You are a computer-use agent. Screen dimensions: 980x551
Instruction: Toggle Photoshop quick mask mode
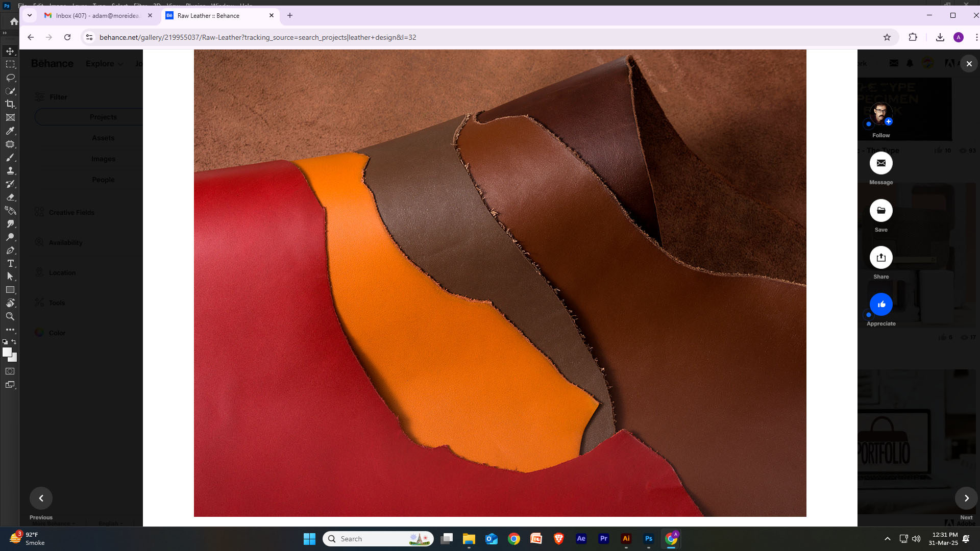coord(10,371)
